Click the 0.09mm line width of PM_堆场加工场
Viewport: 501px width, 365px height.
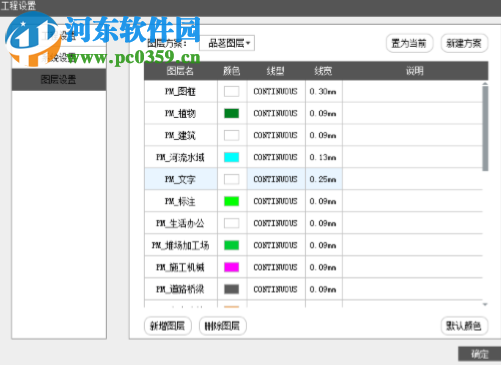pyautogui.click(x=323, y=245)
